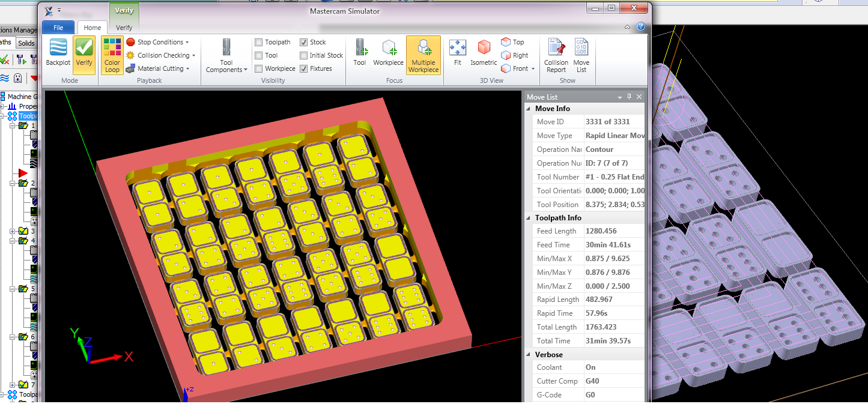868x404 pixels.
Task: Expand toolpath group 3 in operations tree
Action: pyautogui.click(x=13, y=231)
